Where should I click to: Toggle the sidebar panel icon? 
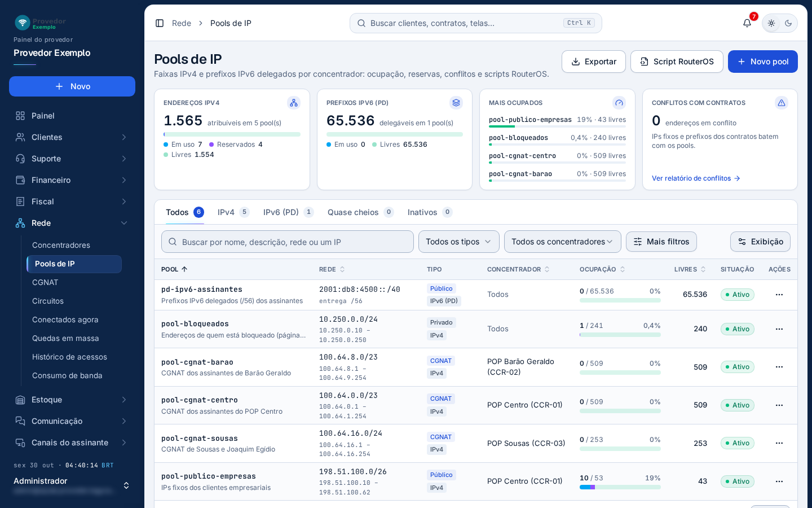[160, 23]
